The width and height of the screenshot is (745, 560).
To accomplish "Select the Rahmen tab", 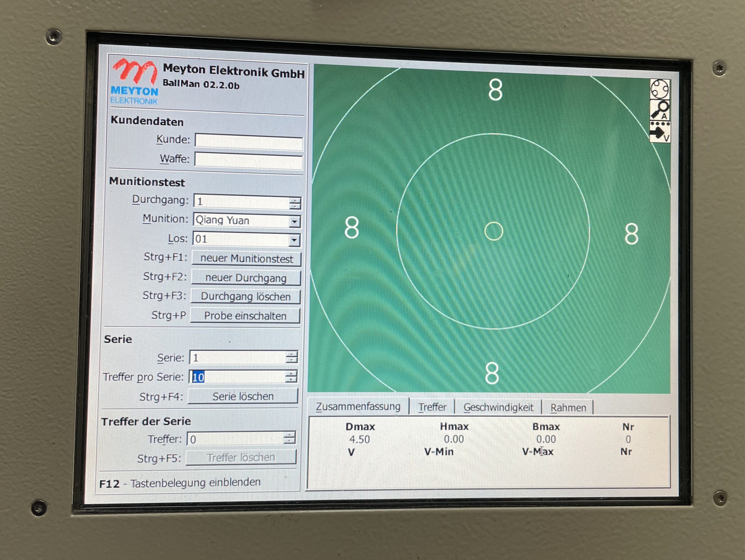I will pyautogui.click(x=568, y=408).
